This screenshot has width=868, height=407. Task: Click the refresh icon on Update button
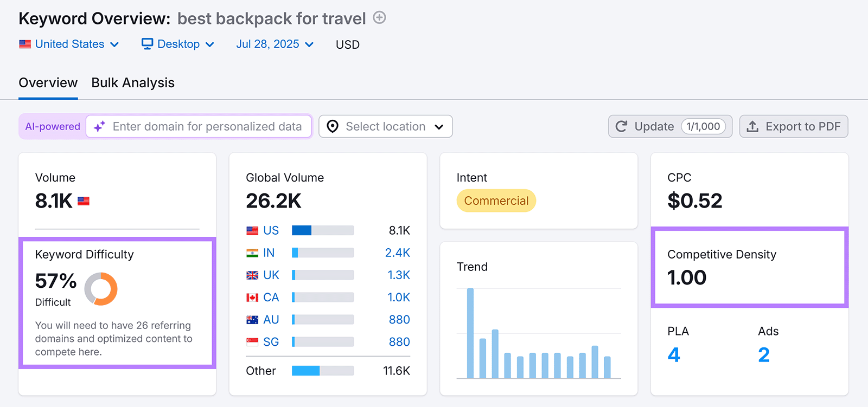621,127
